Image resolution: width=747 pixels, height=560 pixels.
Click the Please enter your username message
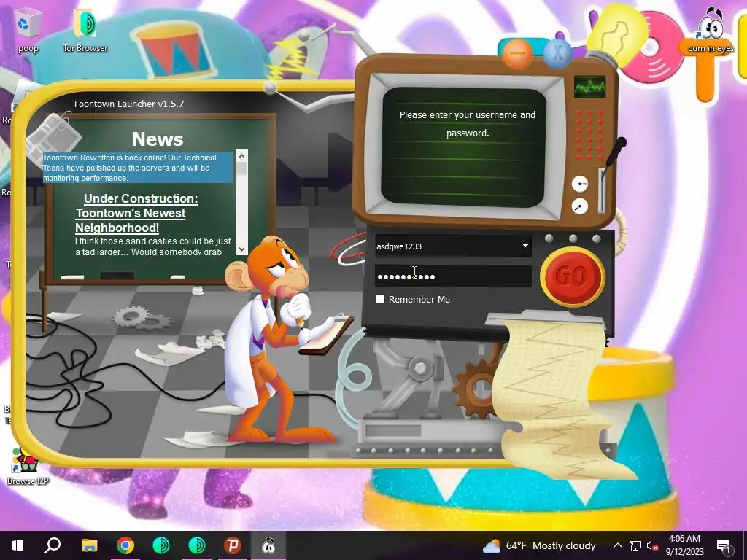click(468, 124)
